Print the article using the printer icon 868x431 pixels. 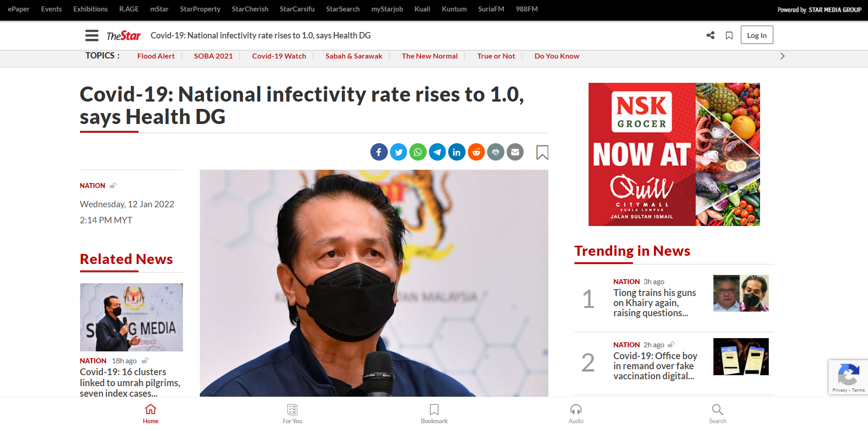click(x=495, y=152)
